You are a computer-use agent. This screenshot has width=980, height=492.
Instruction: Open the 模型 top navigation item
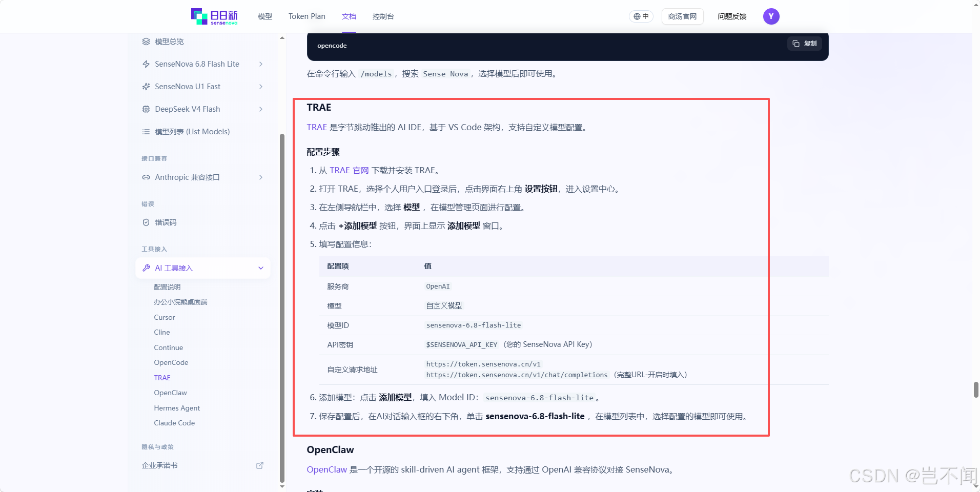(x=265, y=16)
